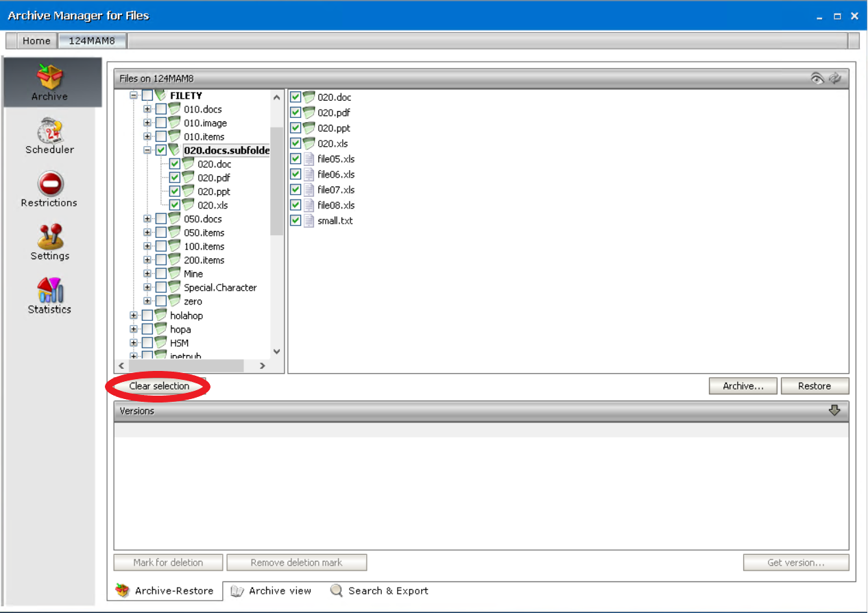Click the eye view icon above file list

817,78
